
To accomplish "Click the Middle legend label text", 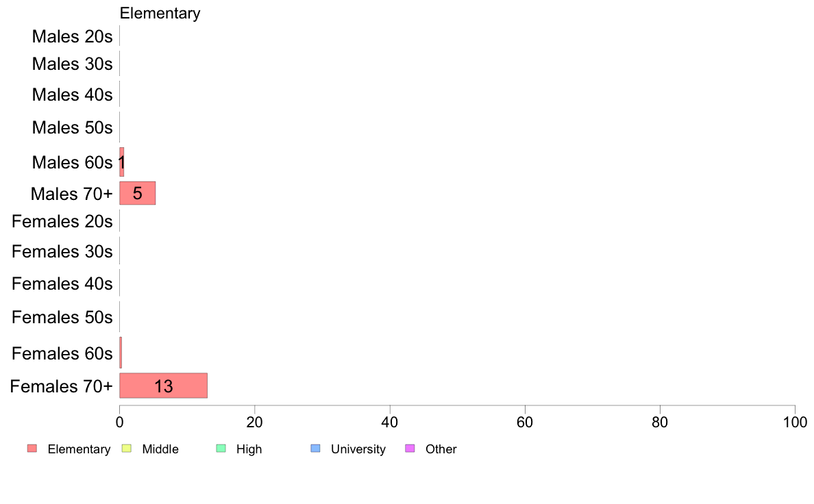I will click(x=160, y=449).
